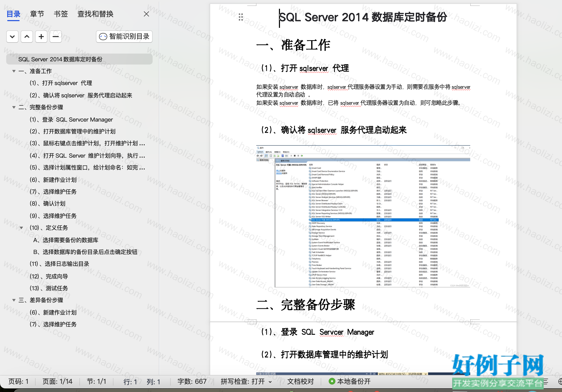Click the 本地备份开 status indicator

pos(350,381)
